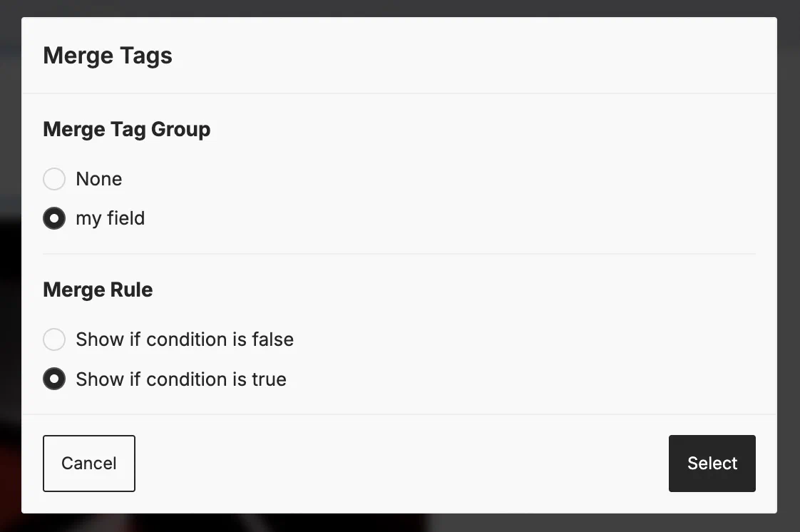This screenshot has height=532, width=800.
Task: Pick "Show if condition is true" radio button
Action: pyautogui.click(x=54, y=379)
